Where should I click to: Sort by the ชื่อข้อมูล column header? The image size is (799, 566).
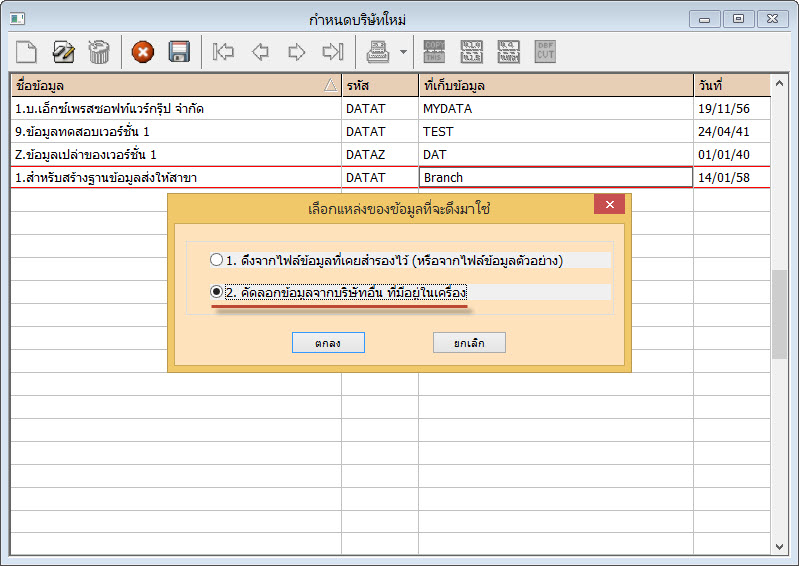176,85
